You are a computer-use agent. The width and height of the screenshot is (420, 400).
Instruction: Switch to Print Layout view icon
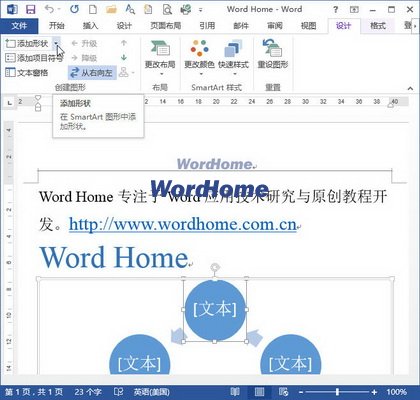click(x=259, y=392)
